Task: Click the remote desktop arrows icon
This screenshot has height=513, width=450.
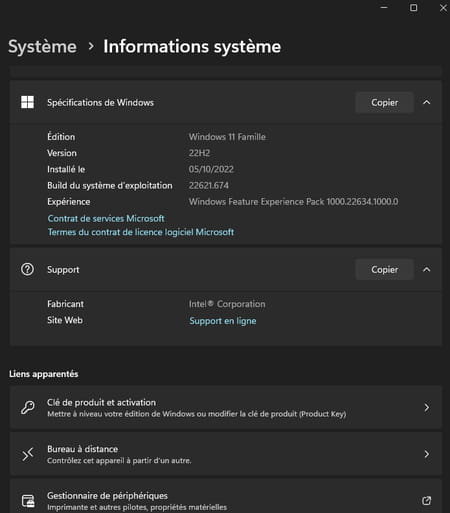Action: pos(28,454)
